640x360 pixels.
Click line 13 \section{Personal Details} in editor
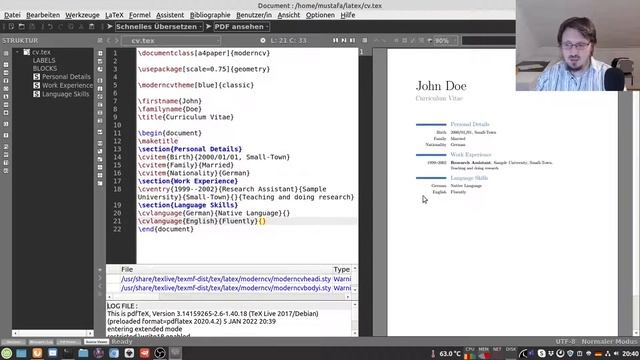pyautogui.click(x=190, y=149)
